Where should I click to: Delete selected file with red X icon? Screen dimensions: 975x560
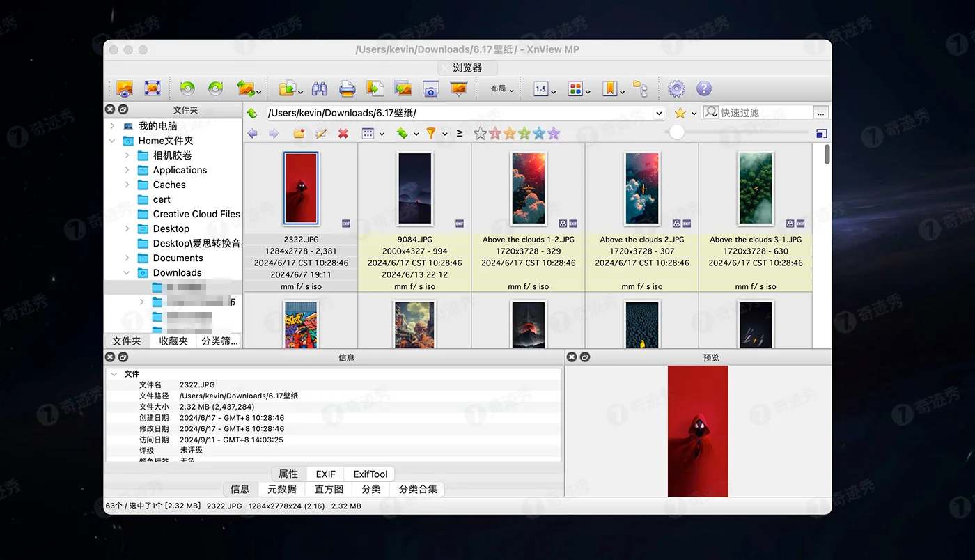tap(343, 133)
